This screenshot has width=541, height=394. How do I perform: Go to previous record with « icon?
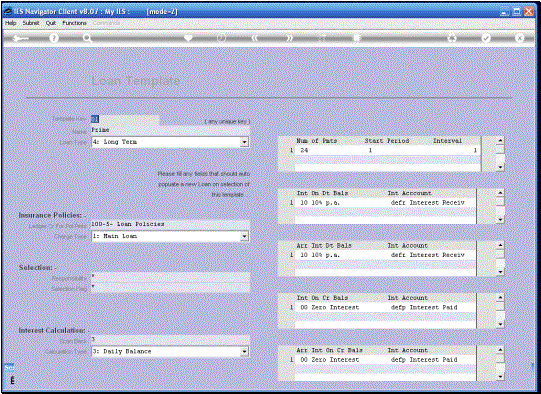tap(255, 38)
